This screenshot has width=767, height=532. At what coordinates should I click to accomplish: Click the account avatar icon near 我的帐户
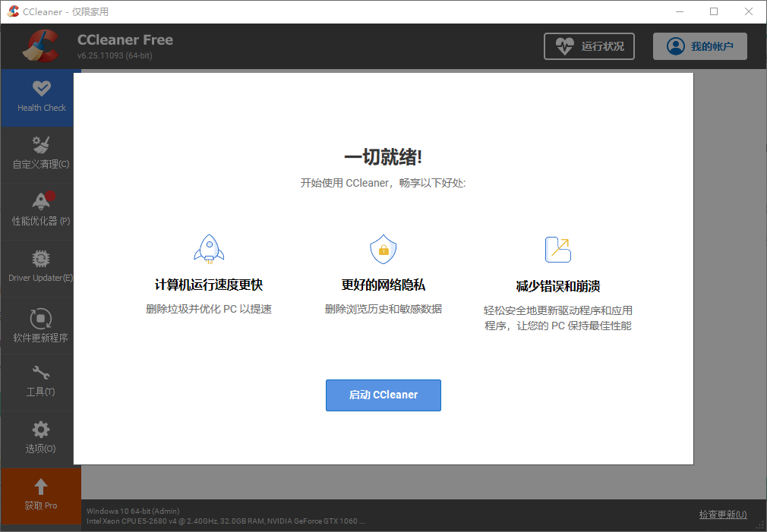[x=675, y=46]
